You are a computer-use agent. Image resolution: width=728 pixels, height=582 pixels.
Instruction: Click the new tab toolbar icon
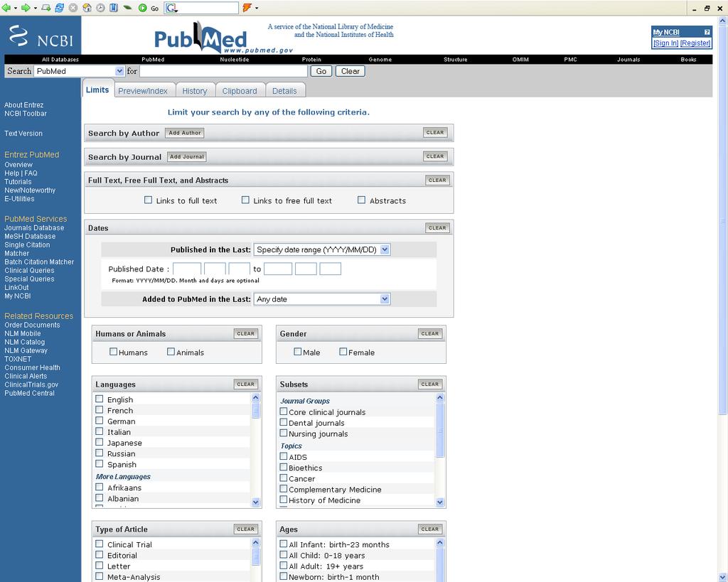[45, 8]
